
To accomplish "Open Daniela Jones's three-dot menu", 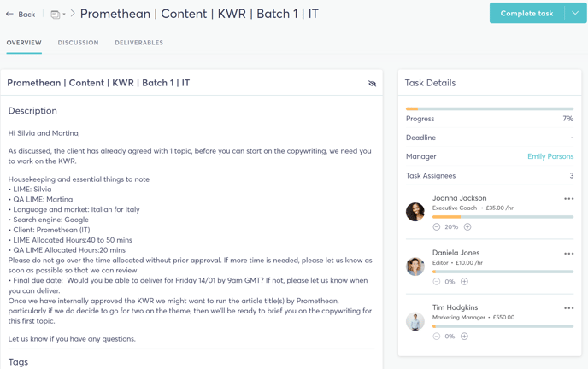I will [x=568, y=253].
